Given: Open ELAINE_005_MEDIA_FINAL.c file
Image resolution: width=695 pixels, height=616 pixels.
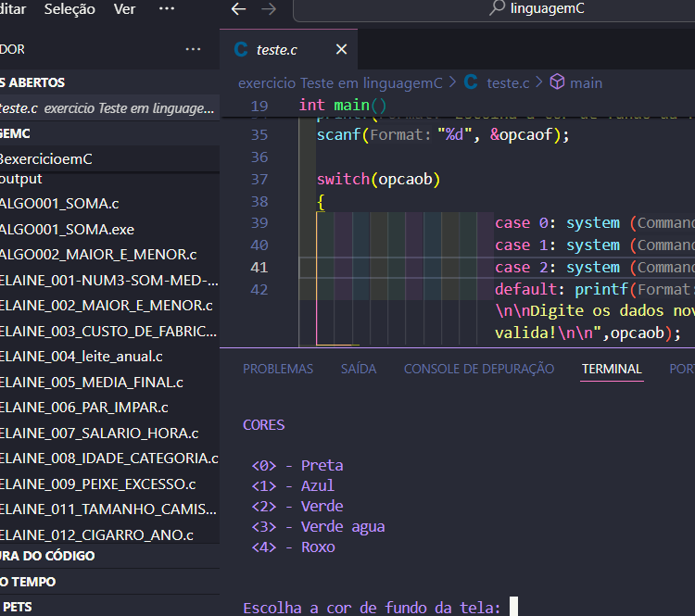Looking at the screenshot, I should coord(109,382).
